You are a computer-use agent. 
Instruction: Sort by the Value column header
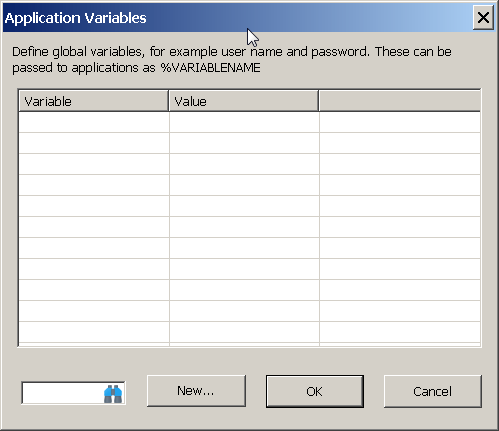tap(244, 101)
